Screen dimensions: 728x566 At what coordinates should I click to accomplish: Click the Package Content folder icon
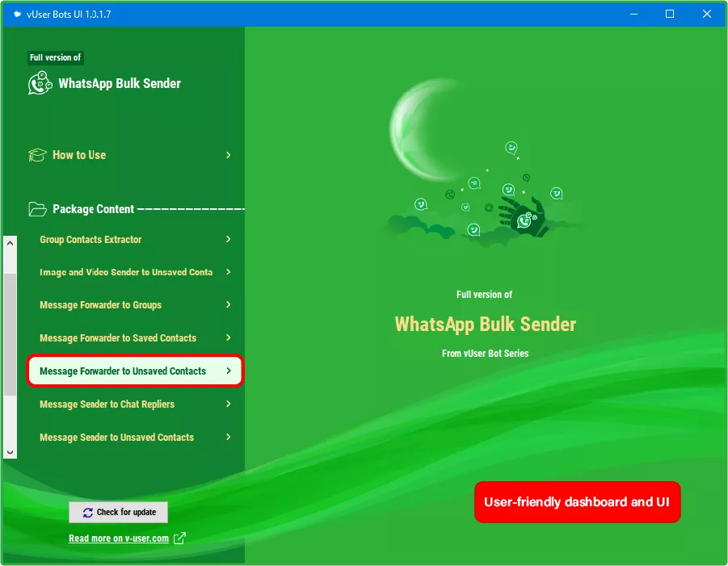[37, 209]
